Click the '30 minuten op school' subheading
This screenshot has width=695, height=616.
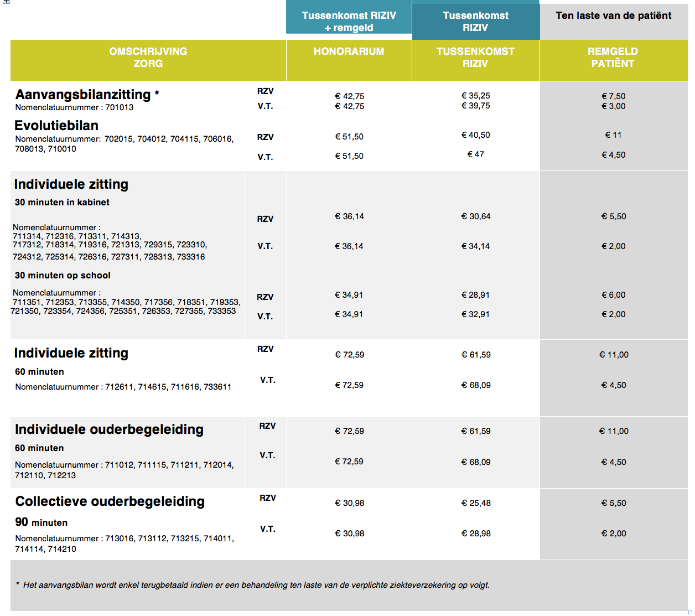coord(63,276)
